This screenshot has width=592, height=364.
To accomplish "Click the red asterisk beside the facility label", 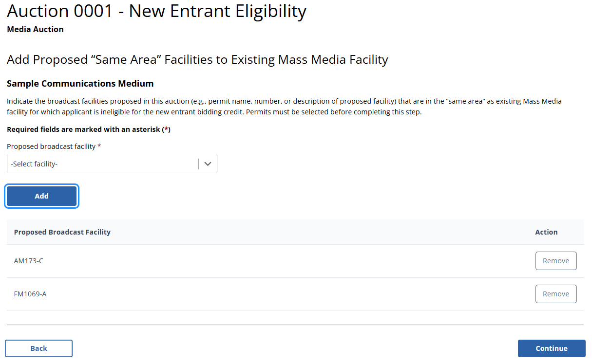I will tap(99, 146).
